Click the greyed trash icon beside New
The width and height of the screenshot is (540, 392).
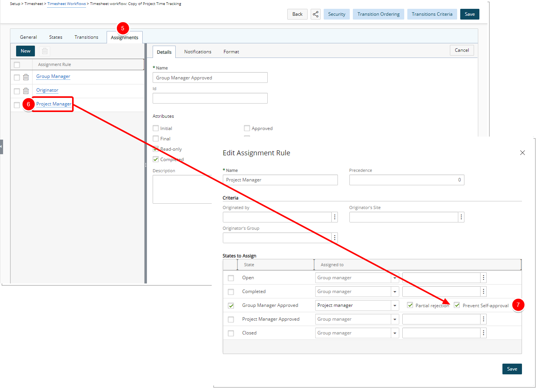(x=44, y=51)
